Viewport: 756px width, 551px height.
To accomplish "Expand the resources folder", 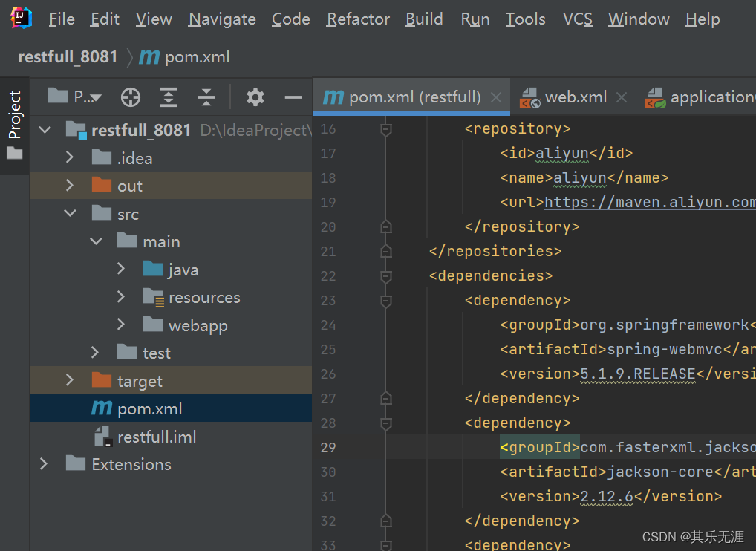I will pos(121,296).
